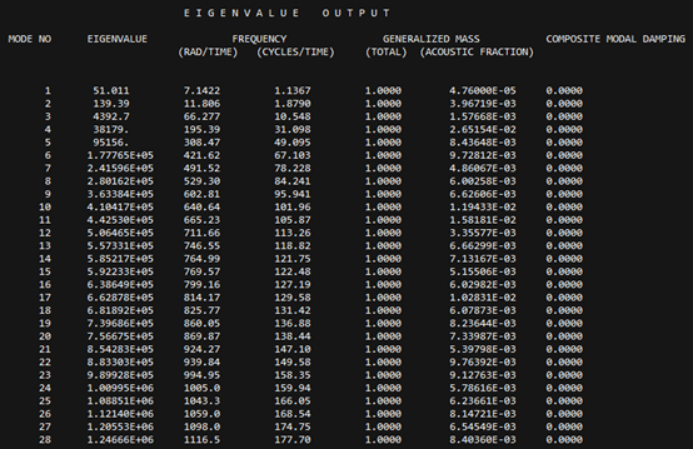Select eigenvalue 5.85217E+05
The image size is (693, 449).
point(120,259)
